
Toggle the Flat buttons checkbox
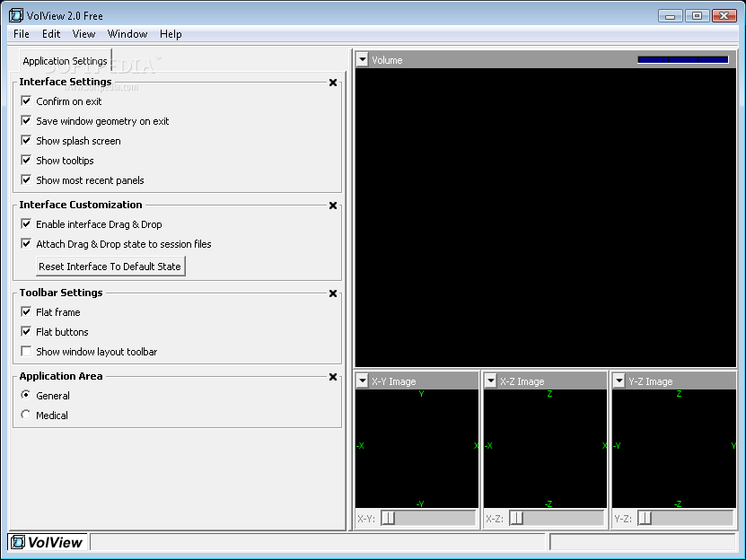point(26,332)
